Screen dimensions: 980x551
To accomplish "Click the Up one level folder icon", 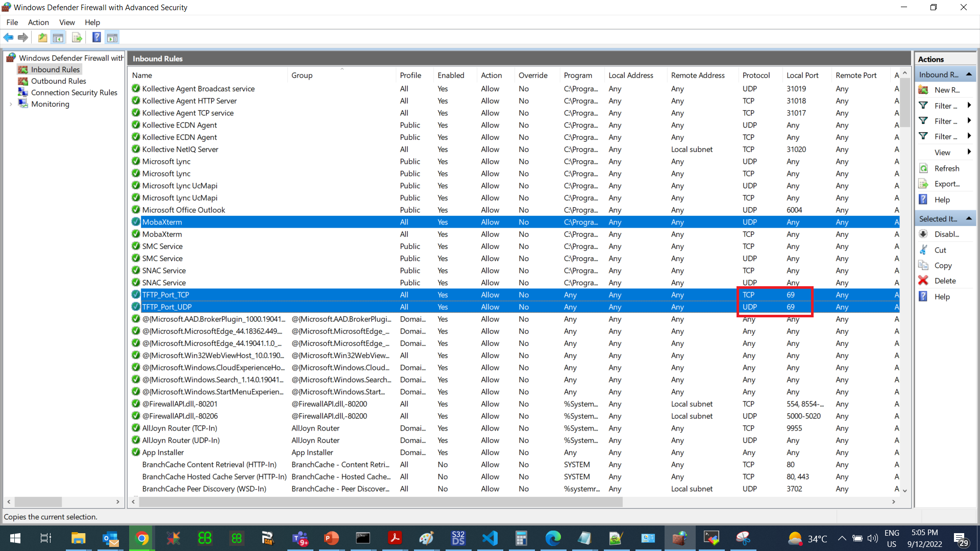I will click(x=43, y=37).
